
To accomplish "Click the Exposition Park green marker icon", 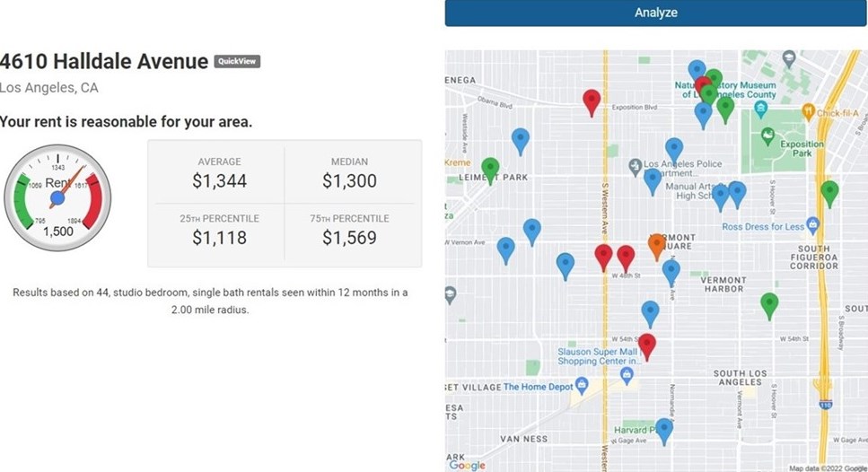I will coord(767,136).
